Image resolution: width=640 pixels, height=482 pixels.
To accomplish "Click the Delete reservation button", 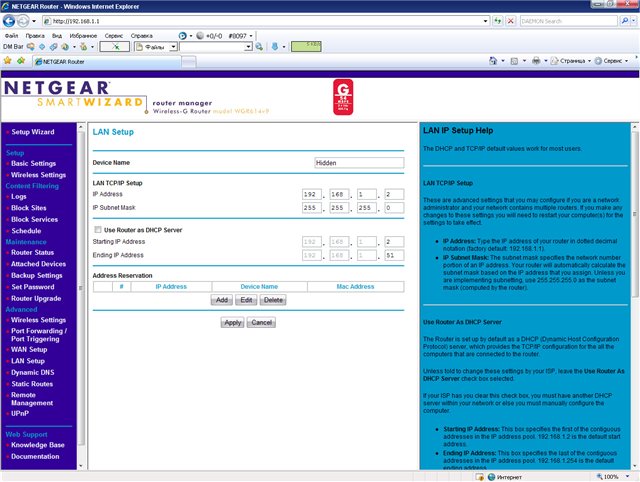I will [x=273, y=300].
